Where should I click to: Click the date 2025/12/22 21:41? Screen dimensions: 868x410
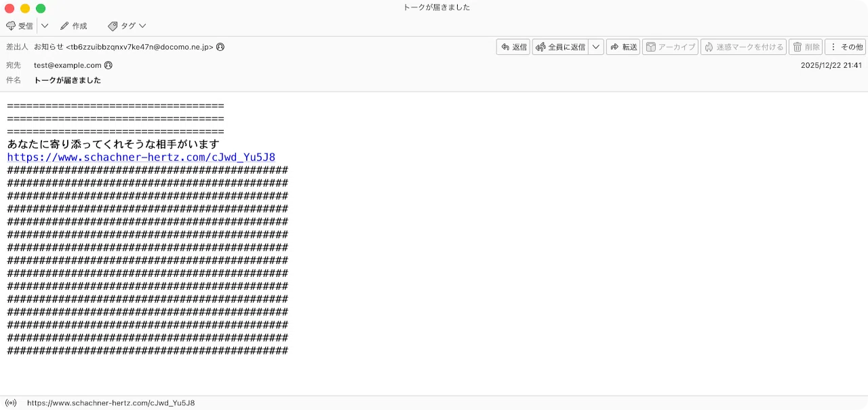(831, 65)
